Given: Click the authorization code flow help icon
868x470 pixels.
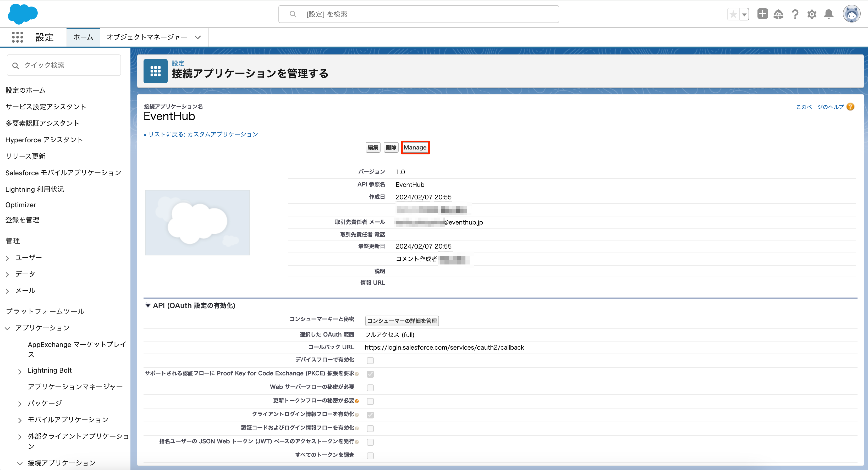Looking at the screenshot, I should [x=357, y=428].
